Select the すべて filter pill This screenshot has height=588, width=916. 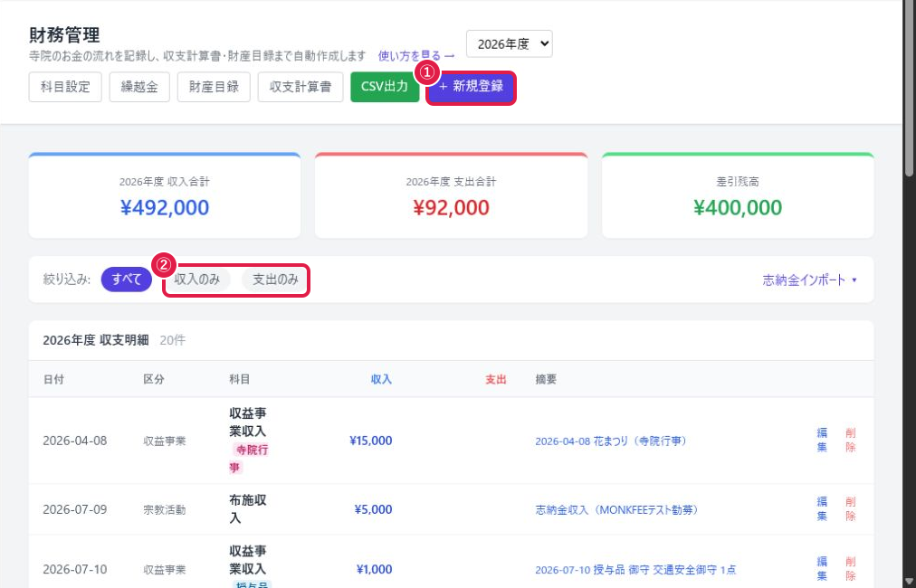pos(126,280)
